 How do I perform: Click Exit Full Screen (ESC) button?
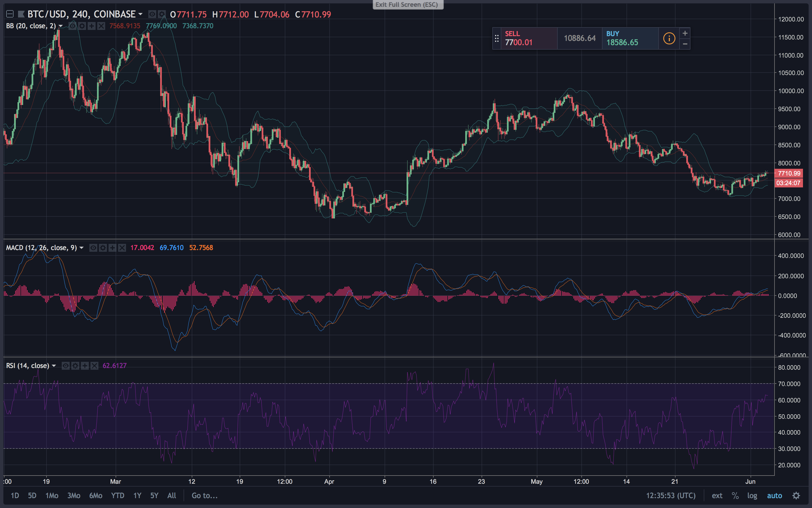pyautogui.click(x=408, y=4)
